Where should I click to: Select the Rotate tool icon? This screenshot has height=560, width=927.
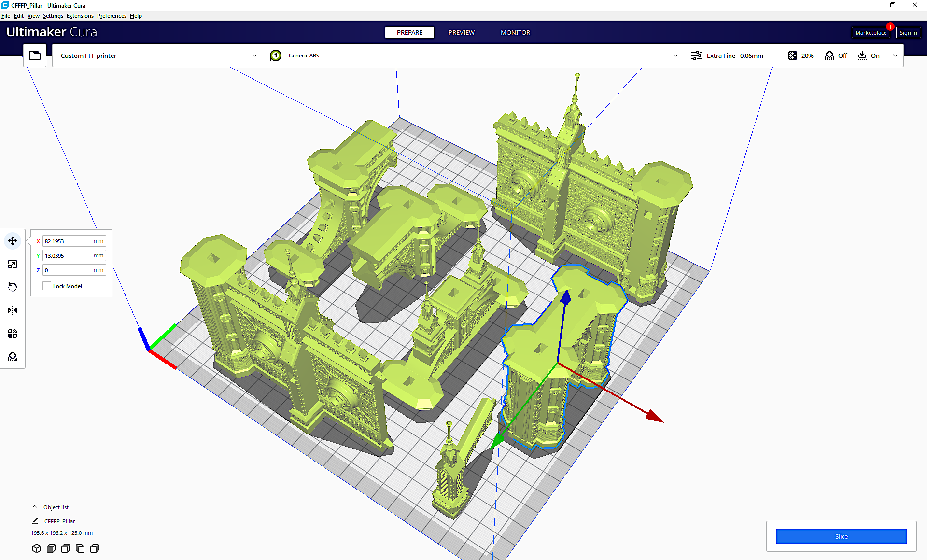click(13, 287)
